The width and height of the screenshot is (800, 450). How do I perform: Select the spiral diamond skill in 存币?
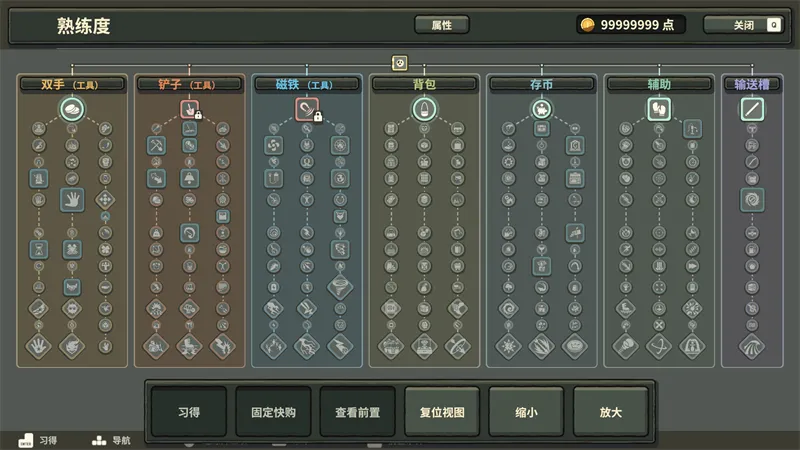(508, 308)
